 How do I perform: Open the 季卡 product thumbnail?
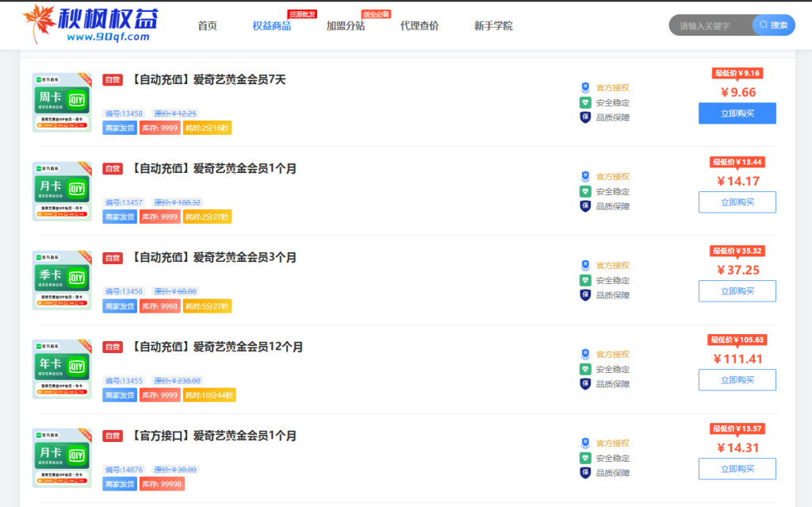(62, 280)
